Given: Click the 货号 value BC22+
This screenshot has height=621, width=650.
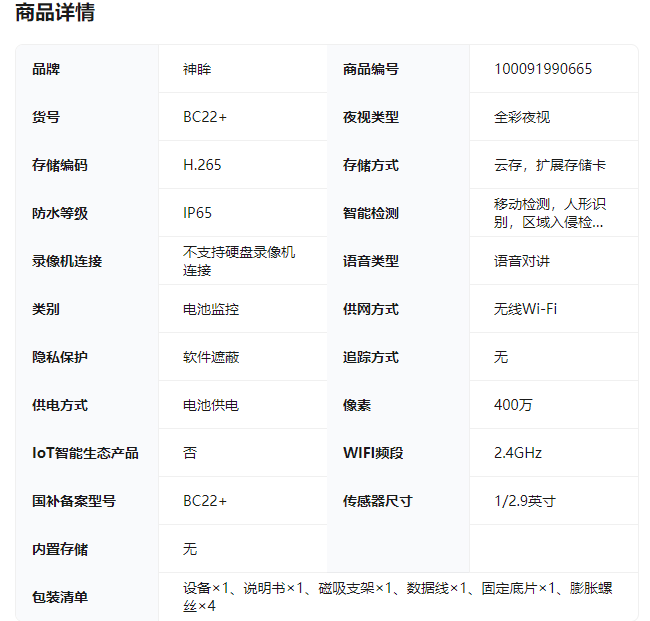Looking at the screenshot, I should (x=205, y=117).
